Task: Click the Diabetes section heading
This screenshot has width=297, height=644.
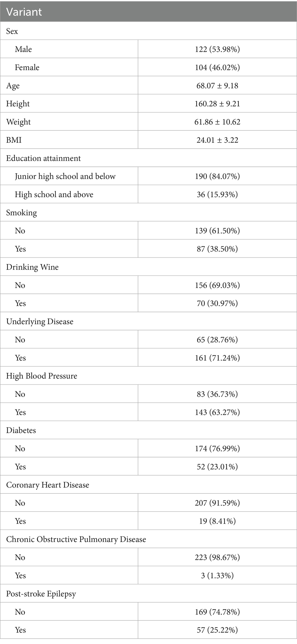Action: click(x=21, y=430)
